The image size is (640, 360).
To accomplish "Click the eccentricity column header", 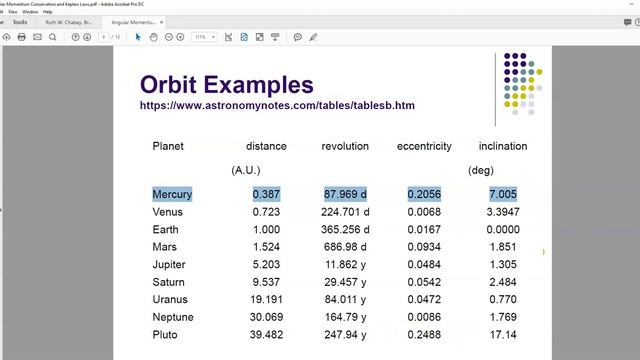I will (x=424, y=146).
